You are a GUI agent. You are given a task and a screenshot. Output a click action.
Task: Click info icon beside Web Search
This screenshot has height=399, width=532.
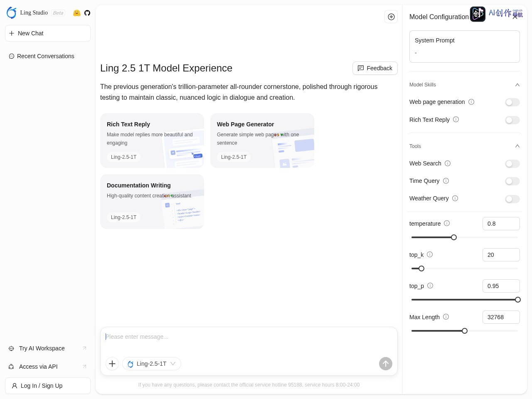tap(448, 163)
